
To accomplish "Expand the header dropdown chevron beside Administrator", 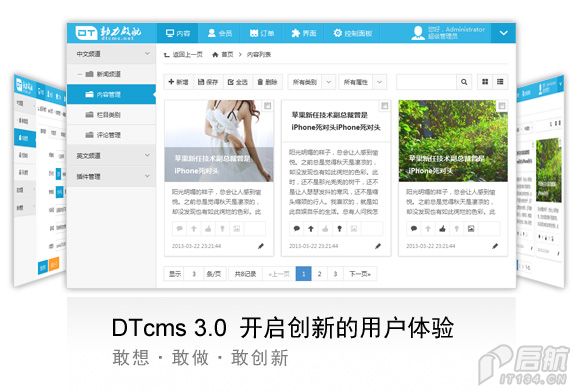I will pos(503,33).
